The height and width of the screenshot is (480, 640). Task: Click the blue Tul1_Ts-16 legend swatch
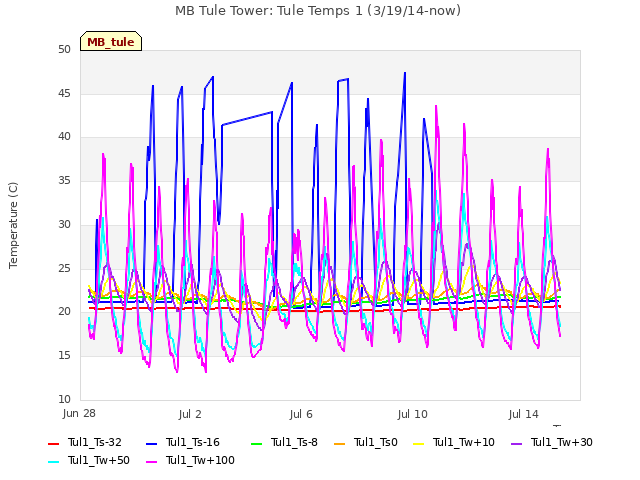(151, 443)
